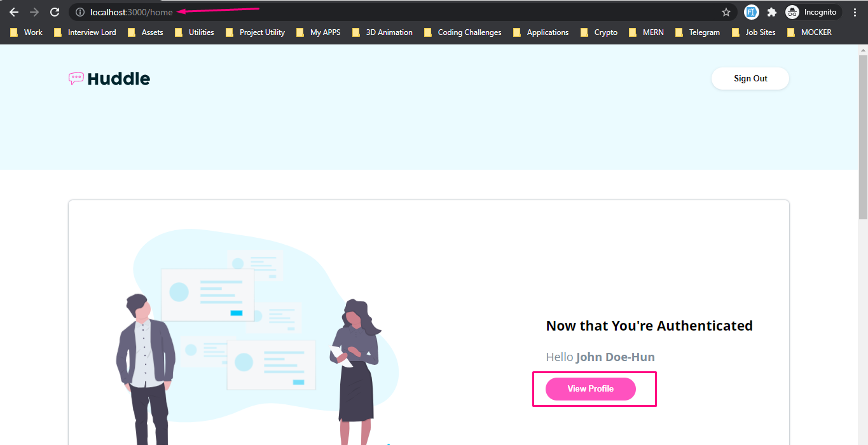Click the browser Back arrow
This screenshot has height=445, width=868.
pos(14,12)
